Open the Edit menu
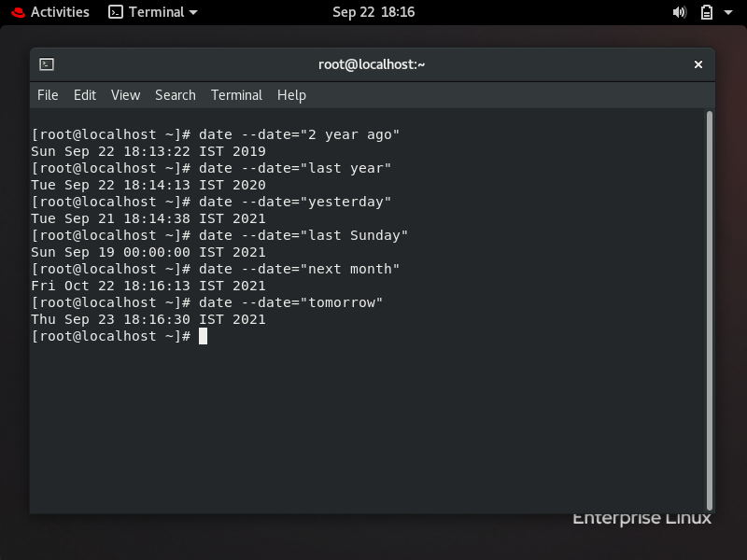Viewport: 747px width, 560px height. [x=85, y=95]
